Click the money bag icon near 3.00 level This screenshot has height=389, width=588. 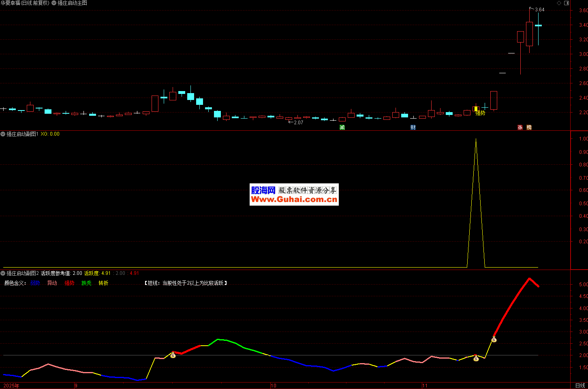(494, 339)
